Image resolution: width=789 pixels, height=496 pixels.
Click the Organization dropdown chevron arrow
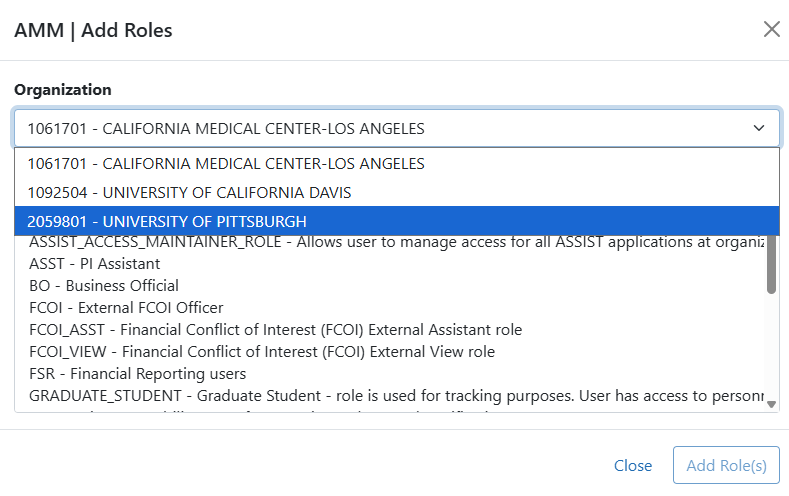coord(759,128)
